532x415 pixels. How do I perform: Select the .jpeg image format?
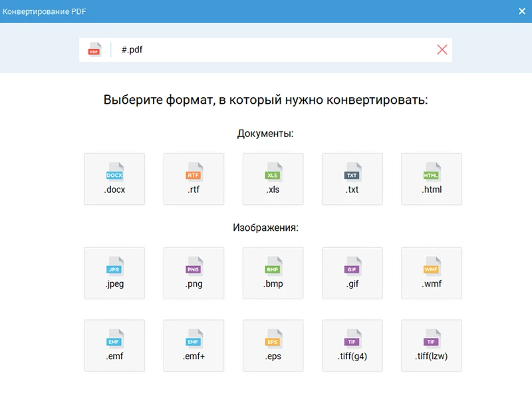coord(114,273)
